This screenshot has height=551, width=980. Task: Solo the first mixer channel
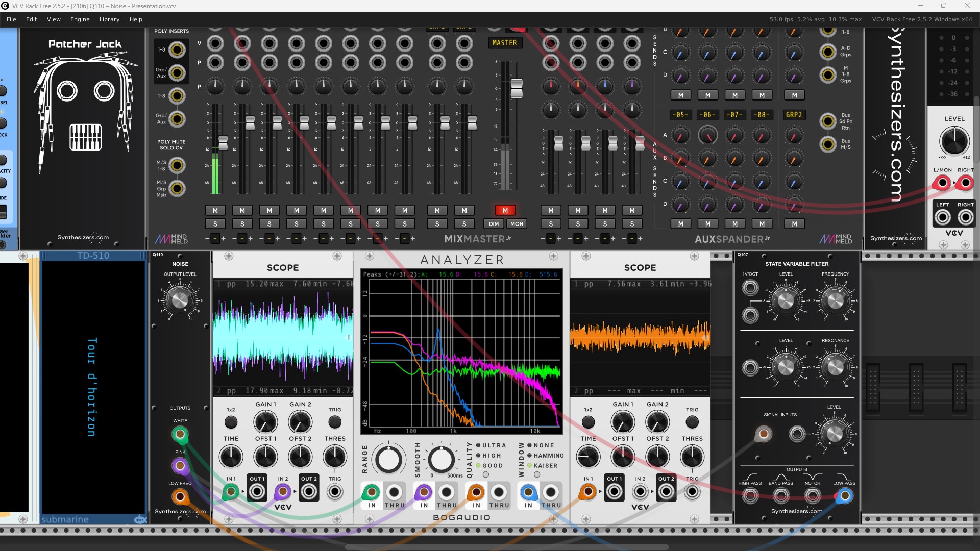point(215,224)
